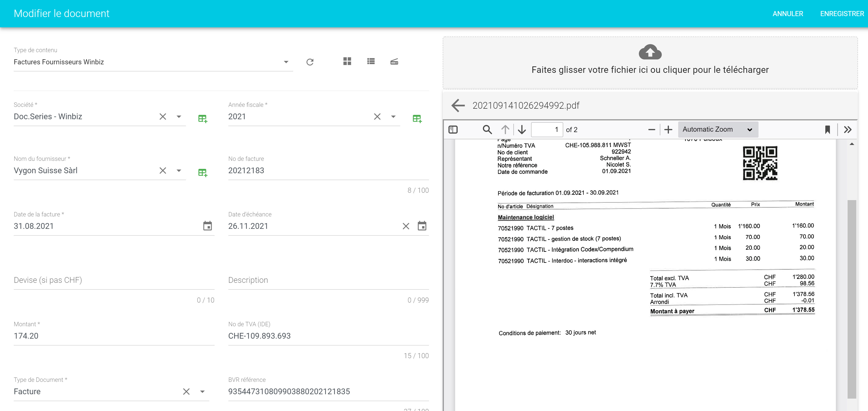
Task: Clear the Date d'échéance value
Action: coord(406,226)
